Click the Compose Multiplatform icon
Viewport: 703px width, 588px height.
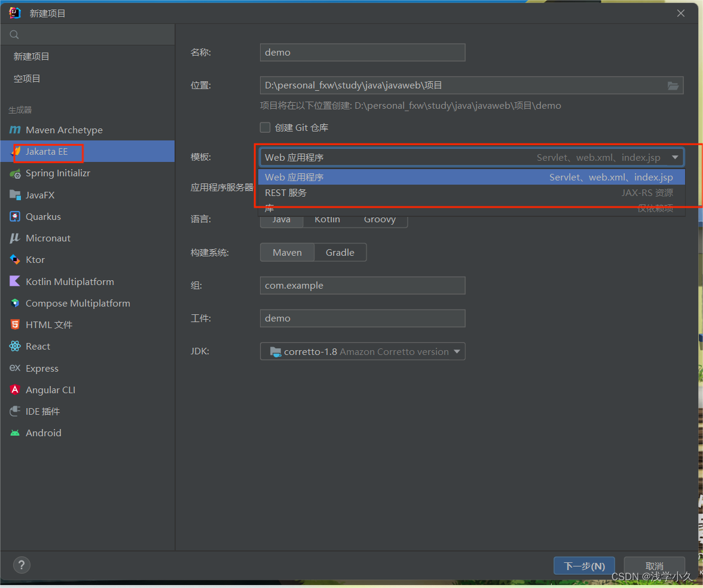pos(15,303)
